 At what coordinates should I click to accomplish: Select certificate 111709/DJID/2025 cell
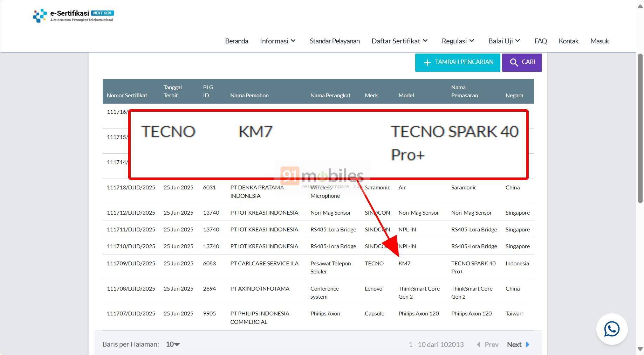(x=131, y=263)
